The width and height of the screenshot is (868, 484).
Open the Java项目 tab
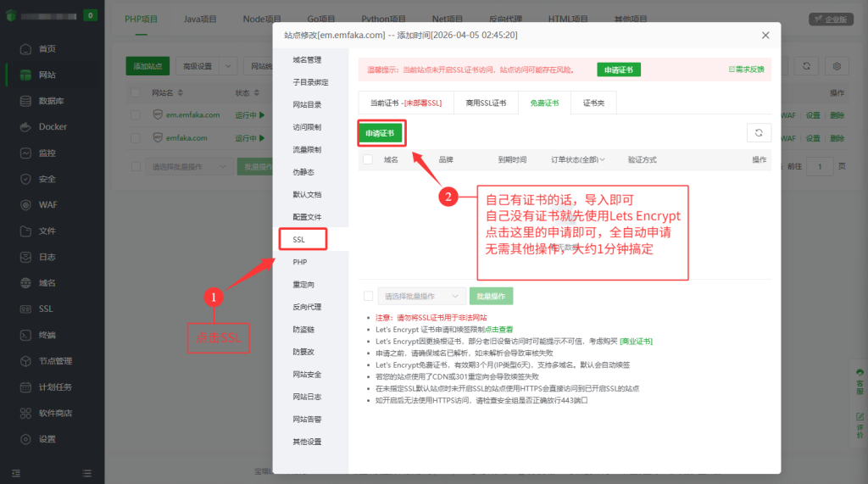[200, 19]
